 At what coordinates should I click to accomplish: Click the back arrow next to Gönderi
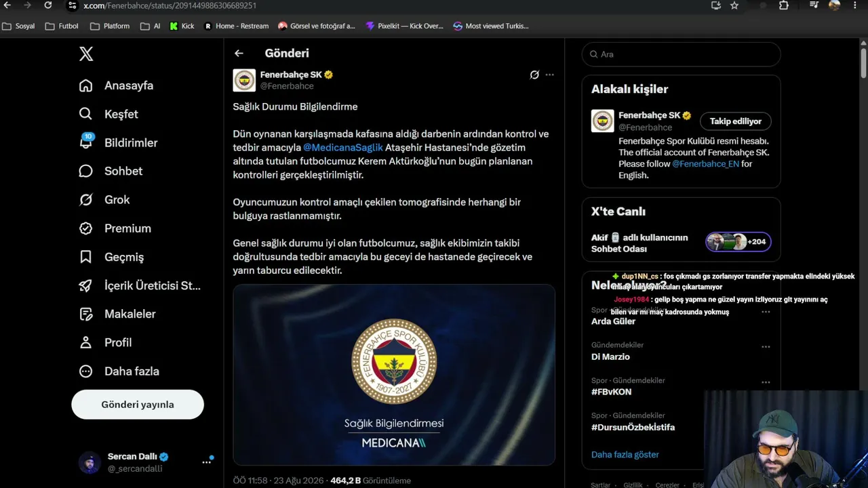(239, 53)
